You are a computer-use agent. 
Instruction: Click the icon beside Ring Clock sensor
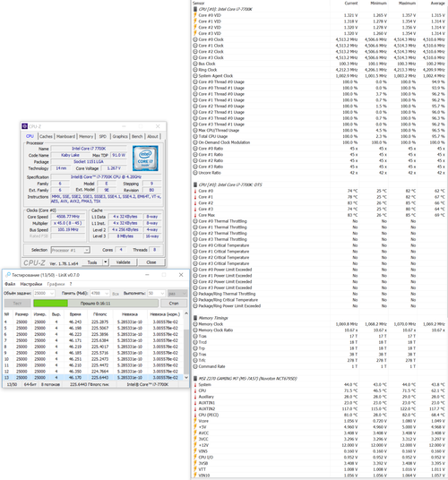(195, 70)
